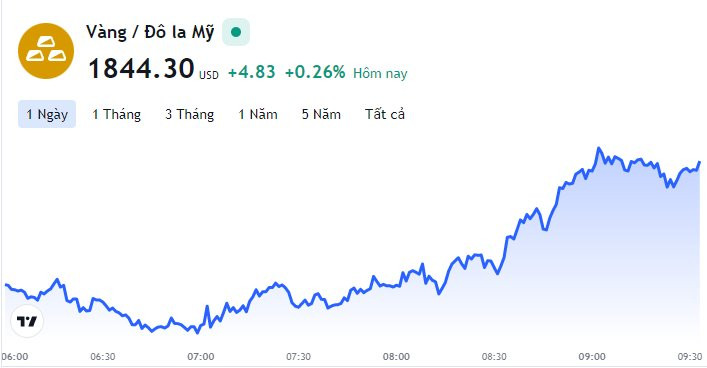
Task: Switch to the 1 Tháng range
Action: [116, 114]
